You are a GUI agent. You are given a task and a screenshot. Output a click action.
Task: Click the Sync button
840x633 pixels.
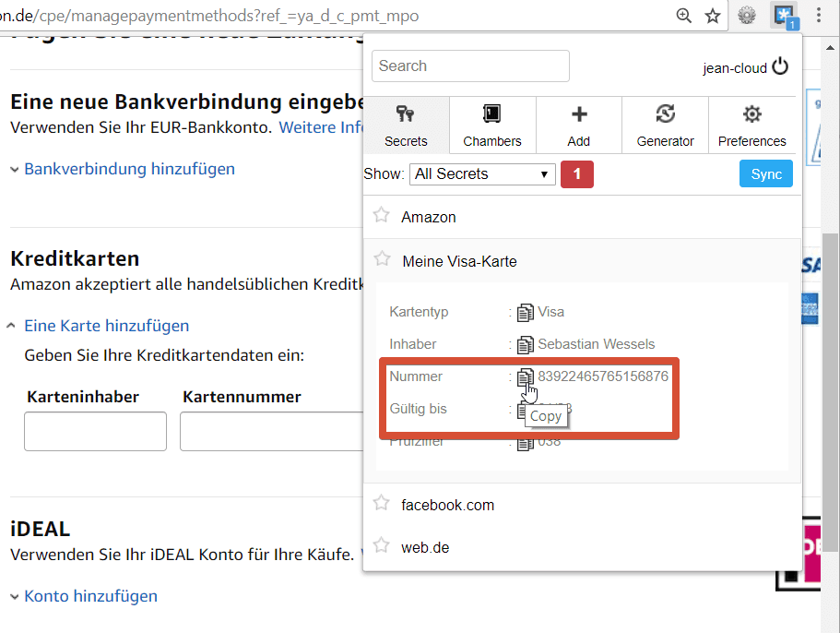point(766,173)
